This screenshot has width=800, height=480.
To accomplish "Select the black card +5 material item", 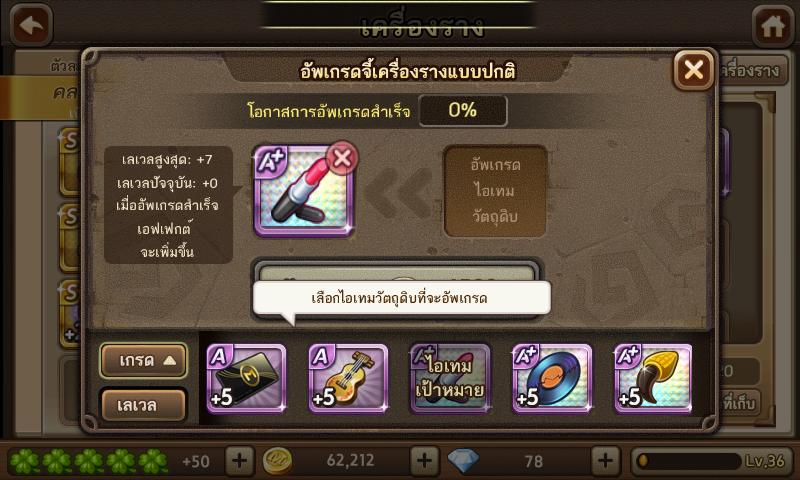I will tap(246, 378).
